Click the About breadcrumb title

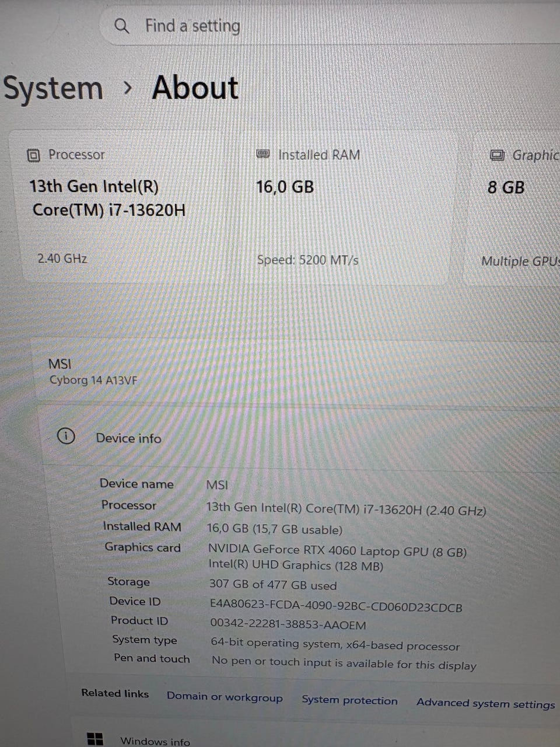click(195, 88)
